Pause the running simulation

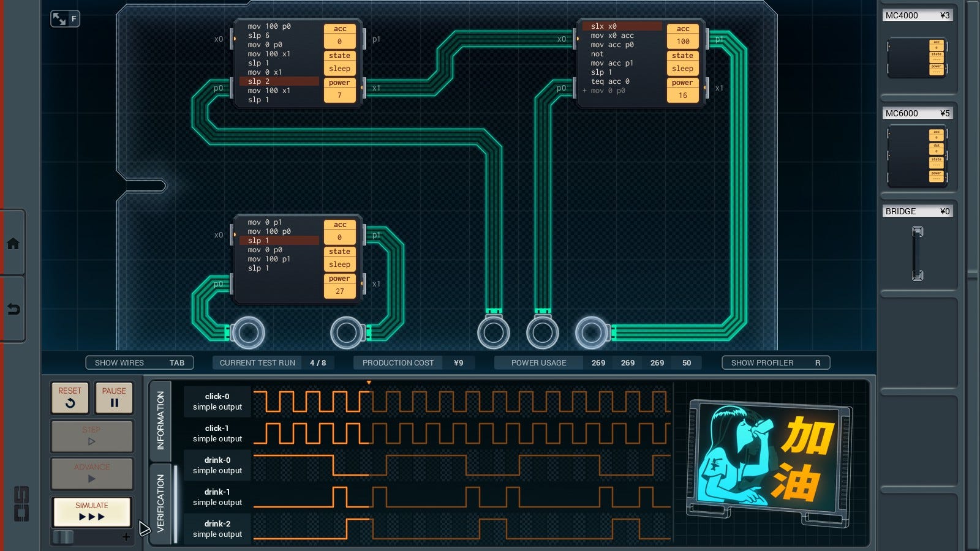114,397
